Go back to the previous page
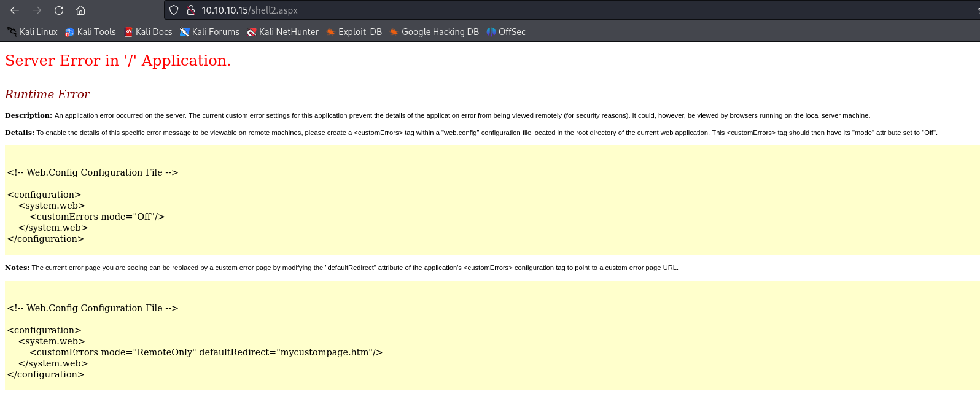 (x=15, y=10)
